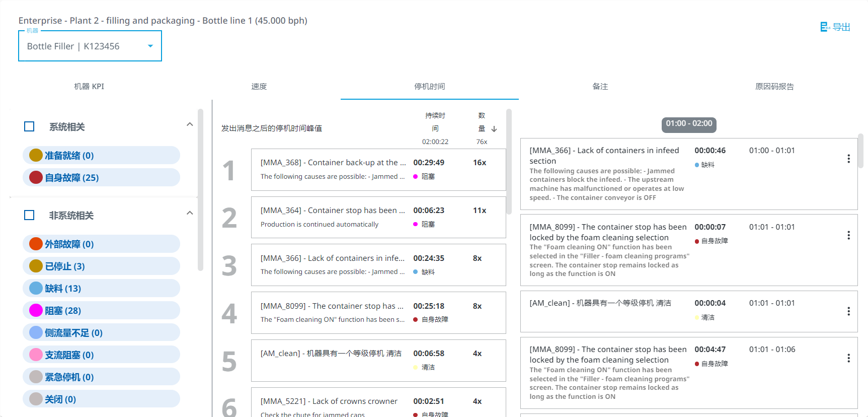Open options menu for MMA_366 message entry
Screen dimensions: 868x417
[x=848, y=159]
